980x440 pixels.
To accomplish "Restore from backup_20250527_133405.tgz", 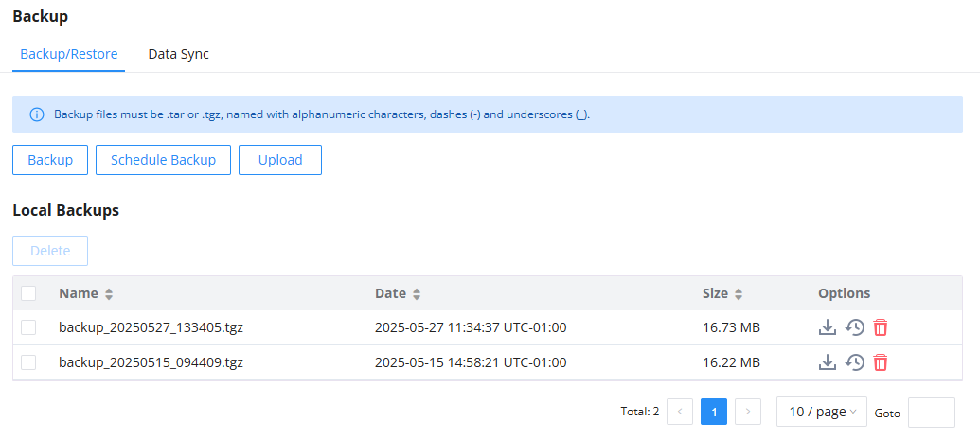I will (x=854, y=326).
